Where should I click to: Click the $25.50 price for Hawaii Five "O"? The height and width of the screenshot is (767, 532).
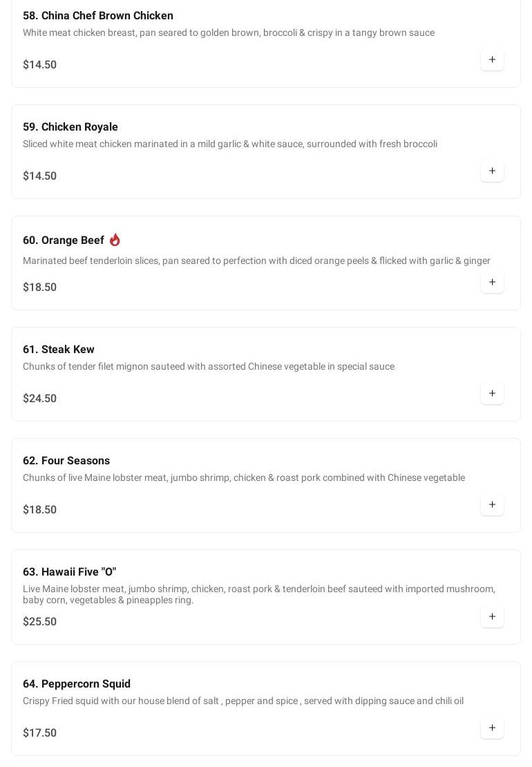40,622
